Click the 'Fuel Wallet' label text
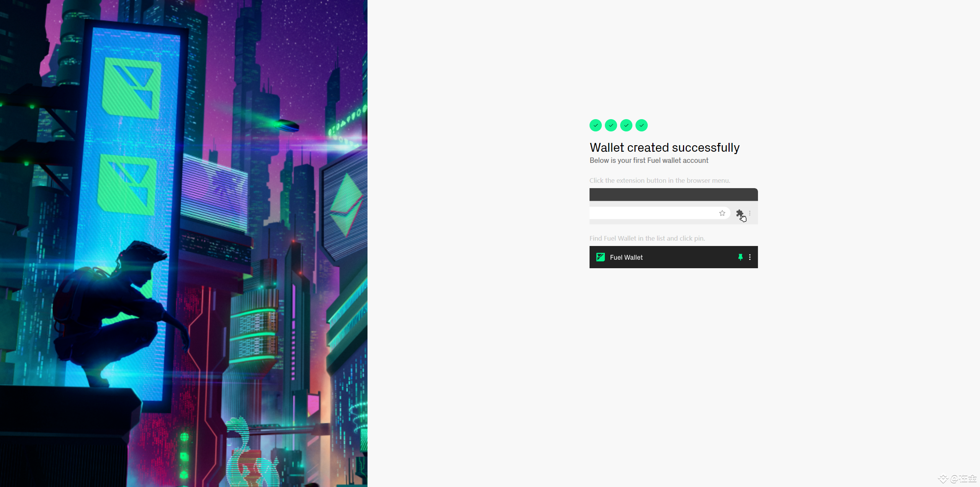The image size is (980, 487). click(x=626, y=257)
